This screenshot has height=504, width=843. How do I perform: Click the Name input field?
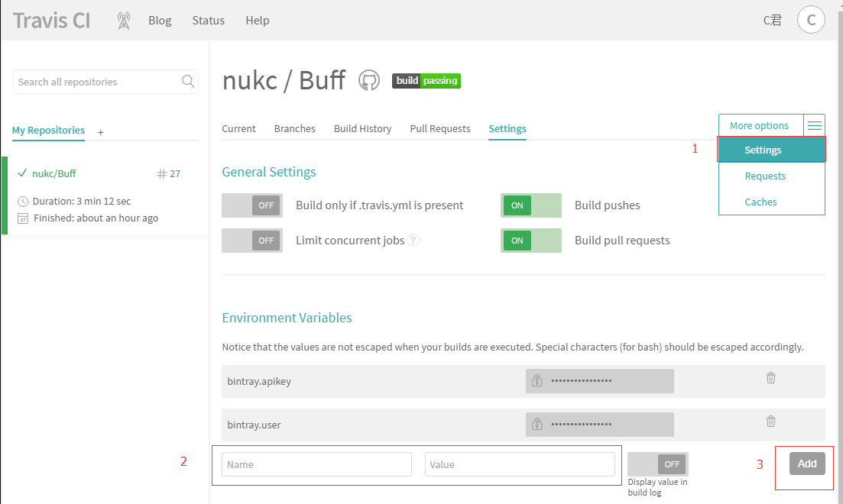pos(316,464)
